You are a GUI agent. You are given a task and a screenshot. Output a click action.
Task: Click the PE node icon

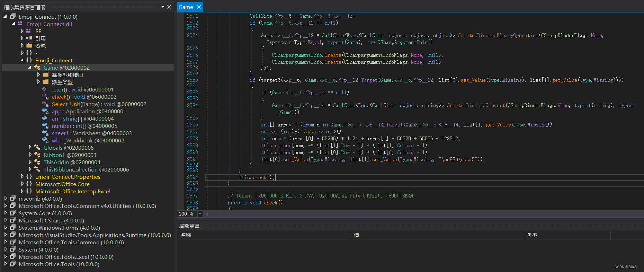(28, 31)
